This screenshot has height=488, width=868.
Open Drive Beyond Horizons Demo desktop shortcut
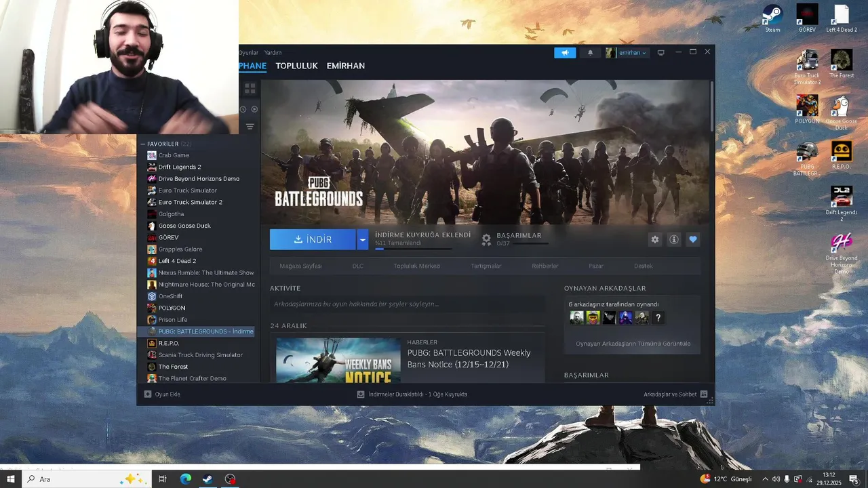pyautogui.click(x=842, y=253)
